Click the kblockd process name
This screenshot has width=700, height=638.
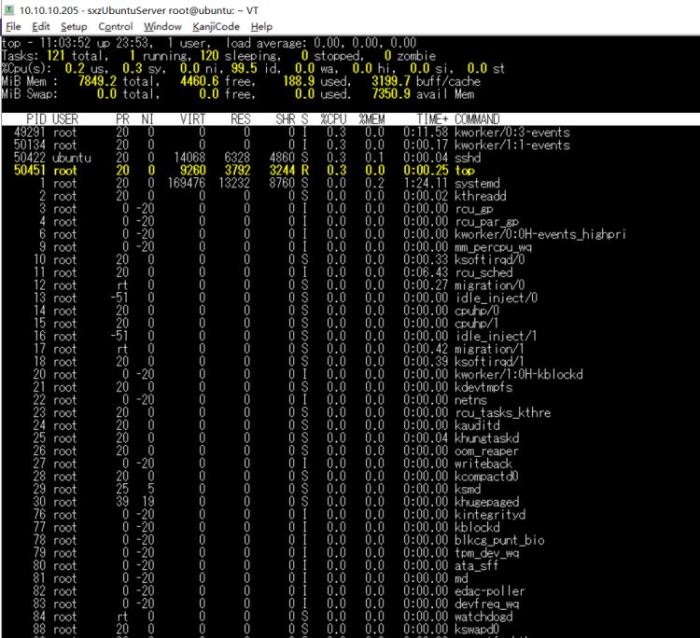tap(477, 527)
